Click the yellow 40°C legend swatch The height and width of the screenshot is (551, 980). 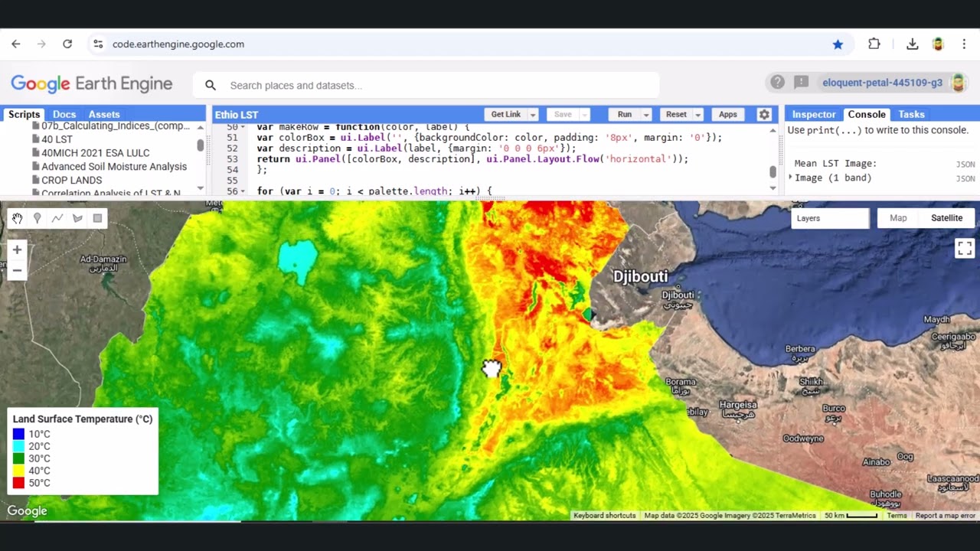click(19, 471)
